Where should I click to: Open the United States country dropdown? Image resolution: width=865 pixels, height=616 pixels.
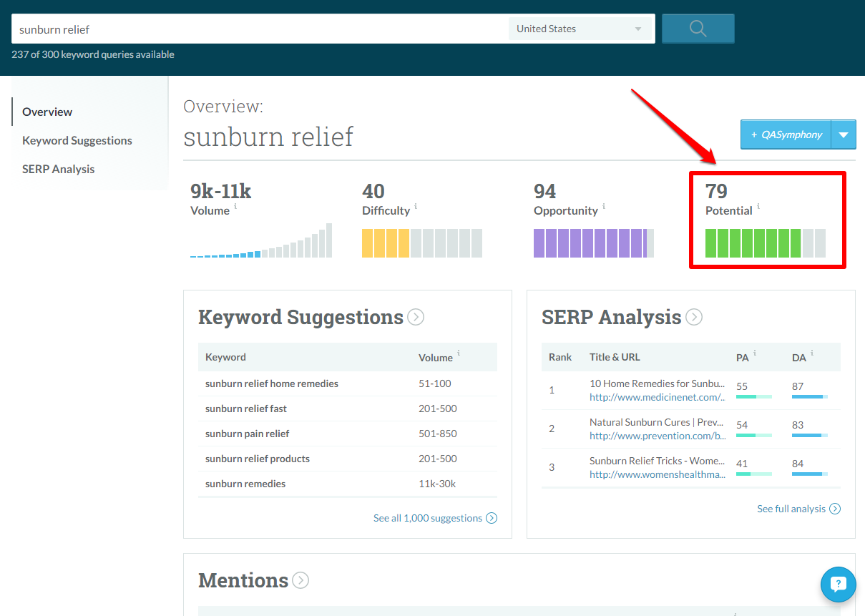580,29
